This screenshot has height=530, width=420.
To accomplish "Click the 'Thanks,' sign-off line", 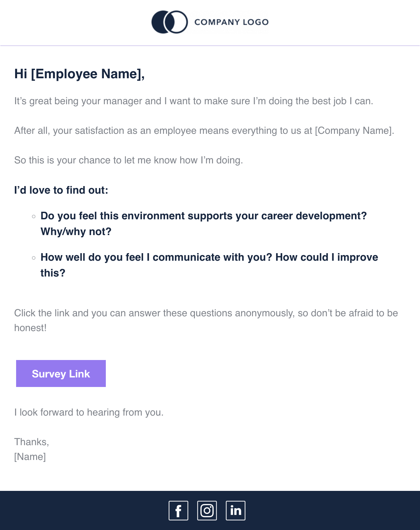I will pyautogui.click(x=32, y=442).
